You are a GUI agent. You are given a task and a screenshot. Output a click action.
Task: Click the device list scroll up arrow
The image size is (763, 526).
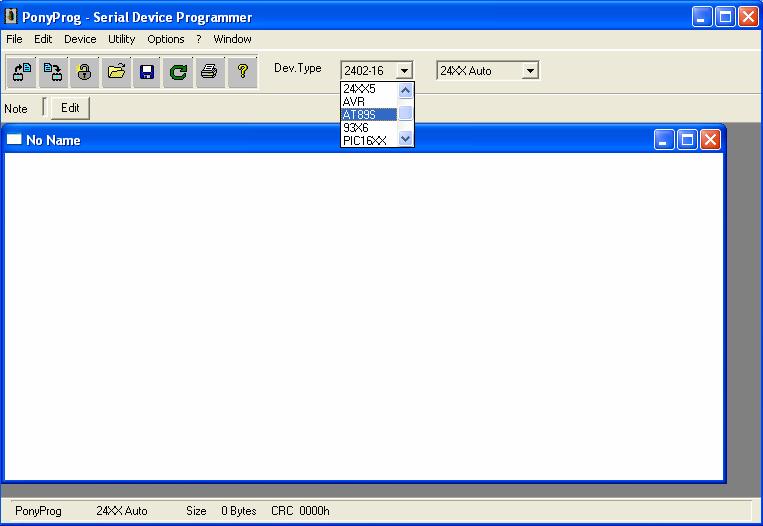405,90
